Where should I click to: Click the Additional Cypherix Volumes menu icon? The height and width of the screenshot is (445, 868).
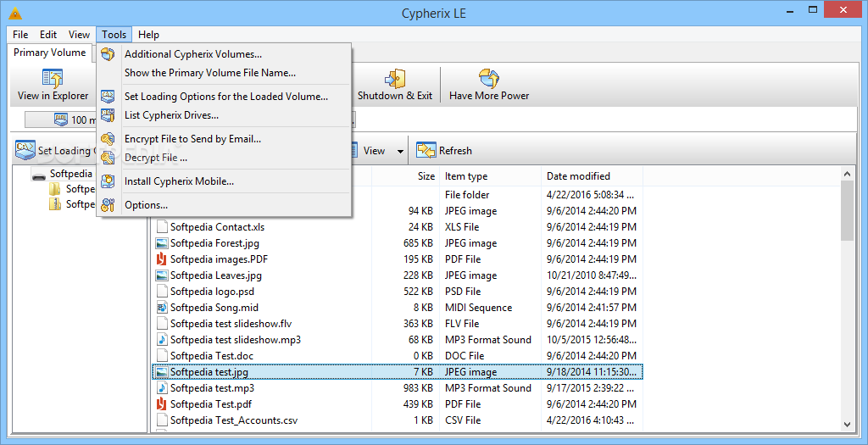point(108,53)
